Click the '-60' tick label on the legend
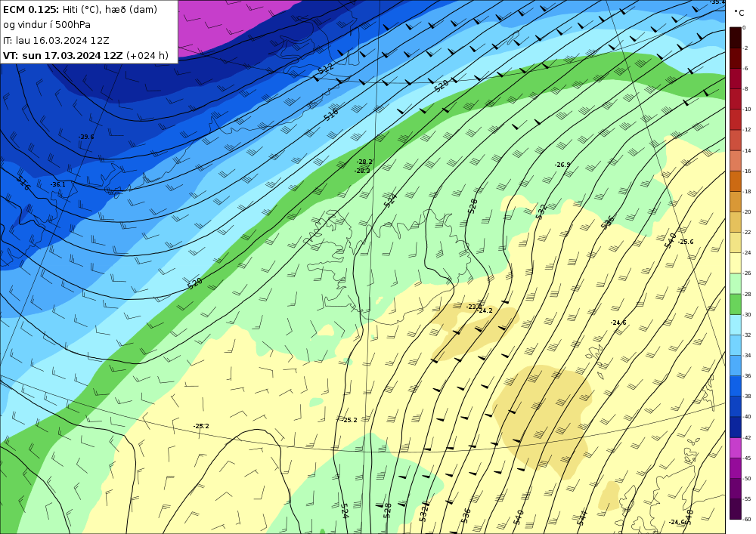Image resolution: width=756 pixels, height=534 pixels. [x=747, y=519]
